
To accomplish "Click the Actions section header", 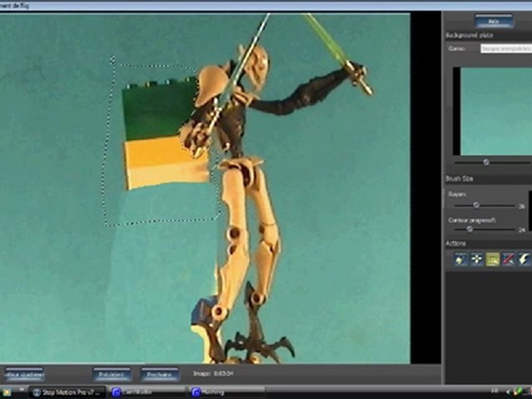I will [456, 244].
